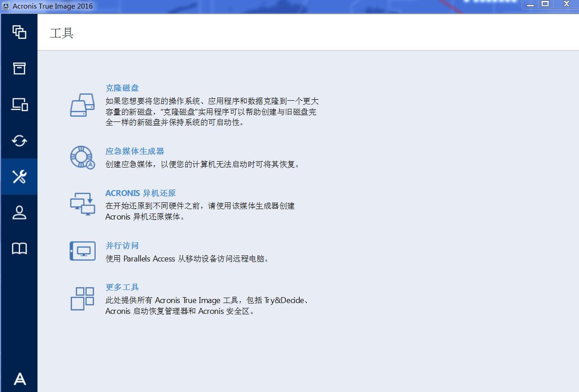Open the Archive section from the sidebar

click(19, 69)
